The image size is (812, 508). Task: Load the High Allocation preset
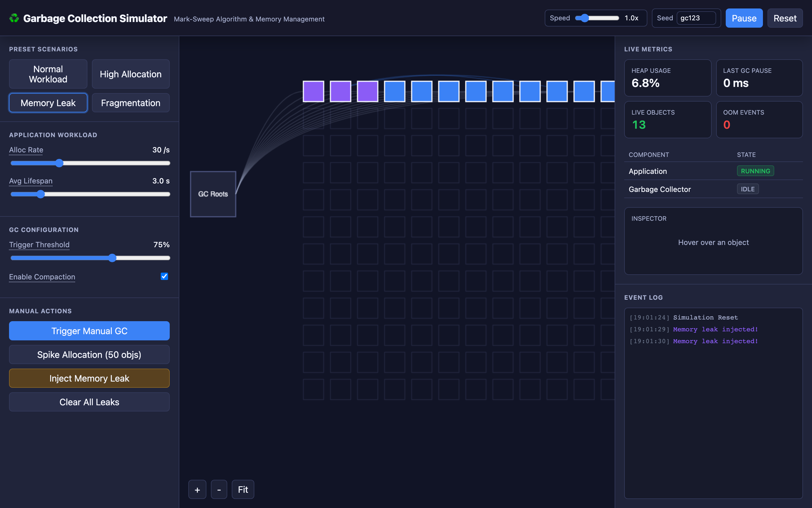(x=131, y=74)
